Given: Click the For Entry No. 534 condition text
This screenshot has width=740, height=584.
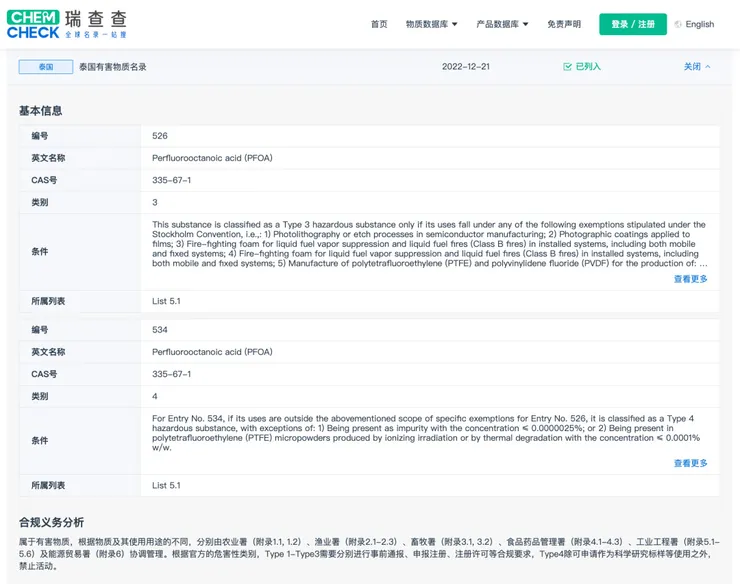Looking at the screenshot, I should click(x=426, y=433).
